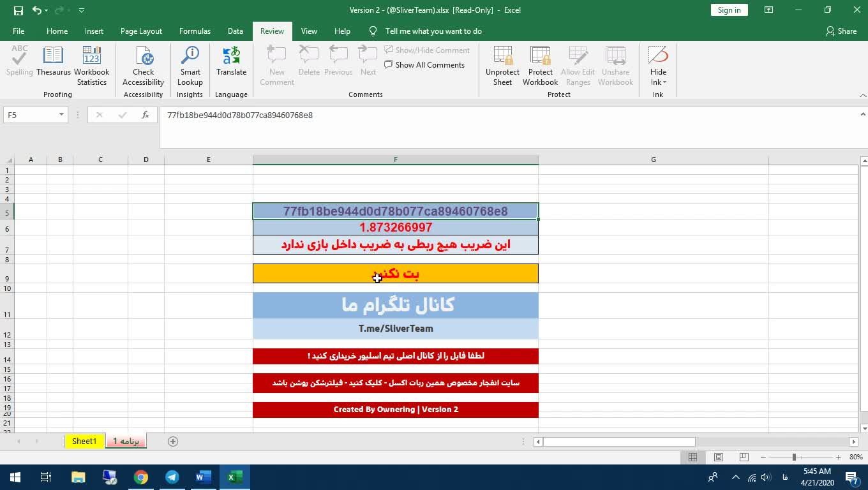Click the Translate icon

[231, 61]
